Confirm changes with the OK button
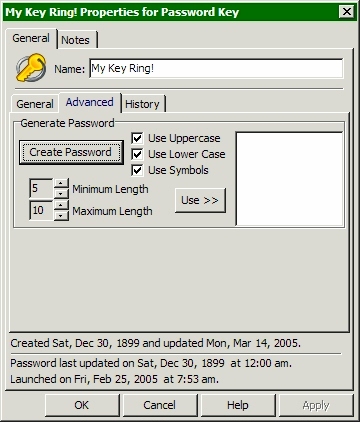360x422 pixels. click(82, 405)
